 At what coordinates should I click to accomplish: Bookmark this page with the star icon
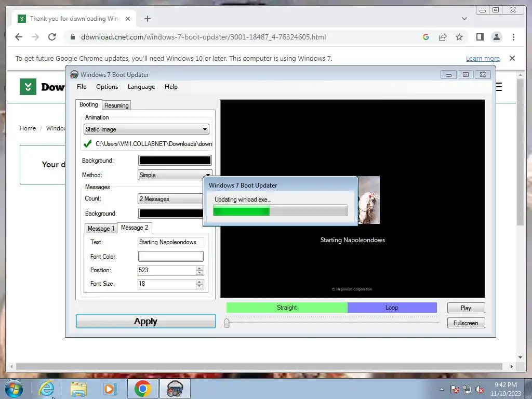coord(459,37)
